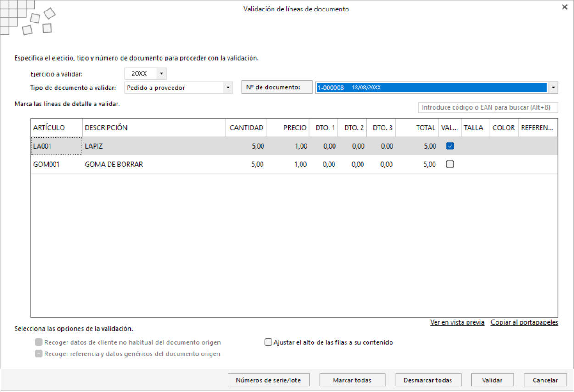Click the REFEREN... column header
Screen dimensions: 574x392
click(538, 128)
